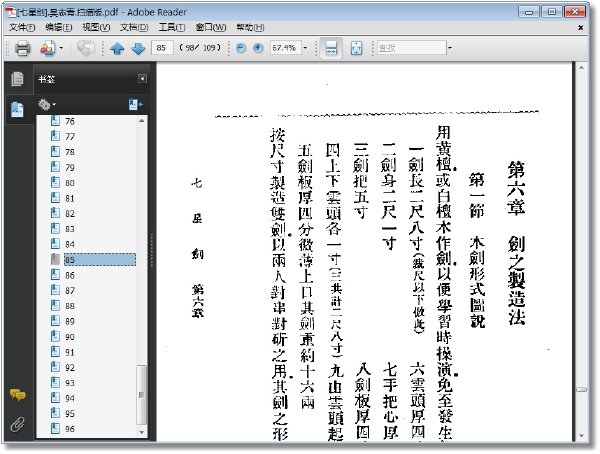Open the 窗口(W) menu

click(210, 27)
